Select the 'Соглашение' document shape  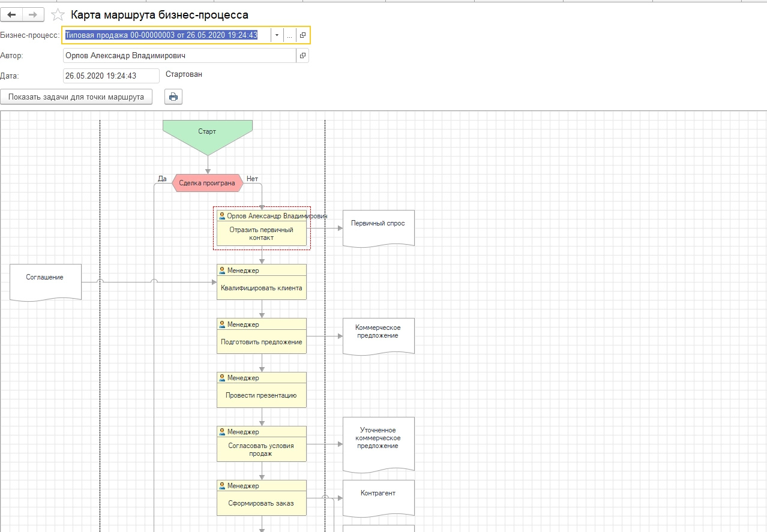[x=45, y=279]
